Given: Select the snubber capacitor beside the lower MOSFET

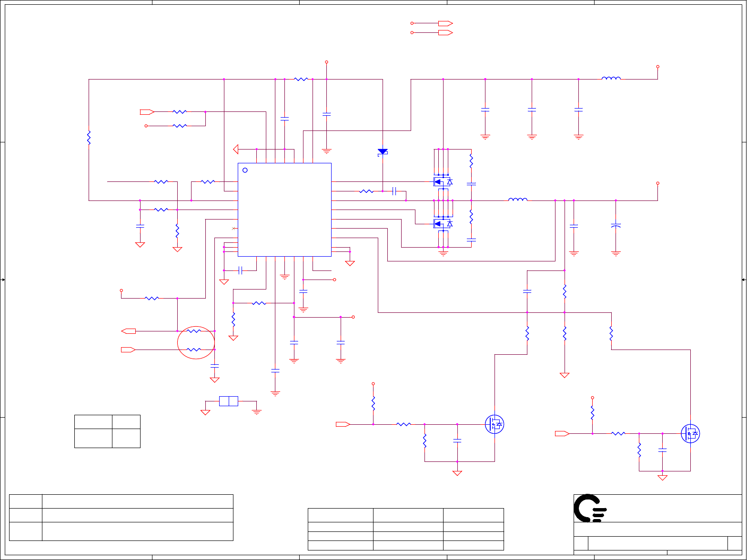Looking at the screenshot, I should (471, 240).
